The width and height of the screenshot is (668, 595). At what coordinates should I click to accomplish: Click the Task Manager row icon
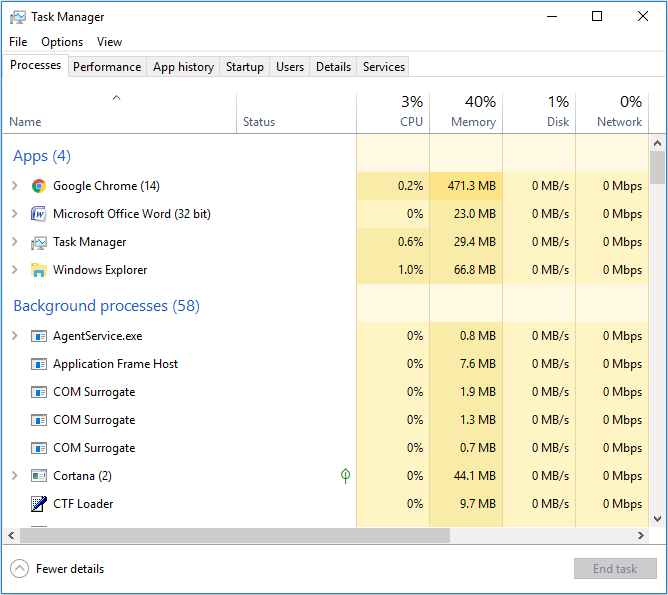[x=39, y=242]
